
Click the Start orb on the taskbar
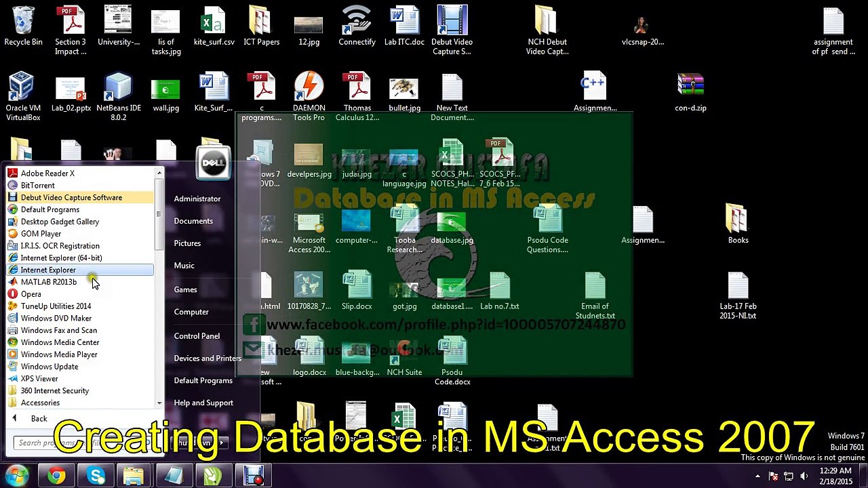point(16,476)
